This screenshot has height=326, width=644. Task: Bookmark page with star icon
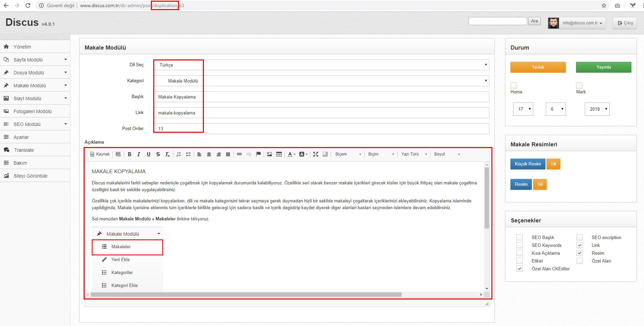(604, 5)
